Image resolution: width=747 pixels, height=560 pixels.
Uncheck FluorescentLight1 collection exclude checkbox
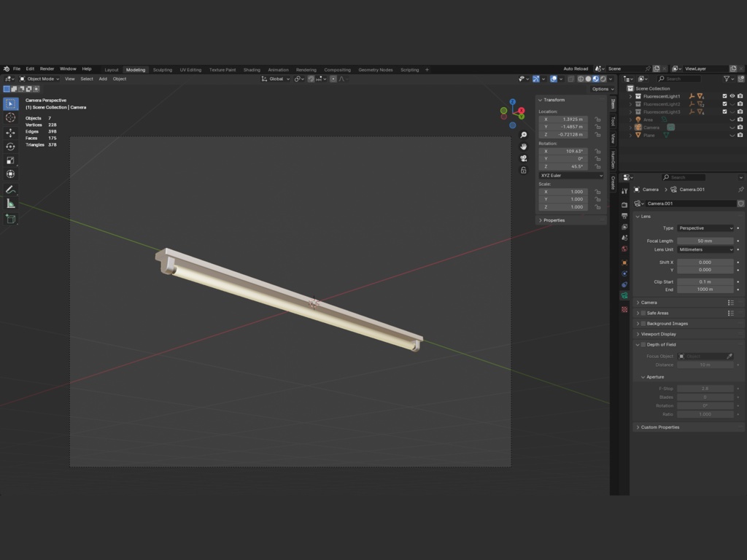click(724, 96)
